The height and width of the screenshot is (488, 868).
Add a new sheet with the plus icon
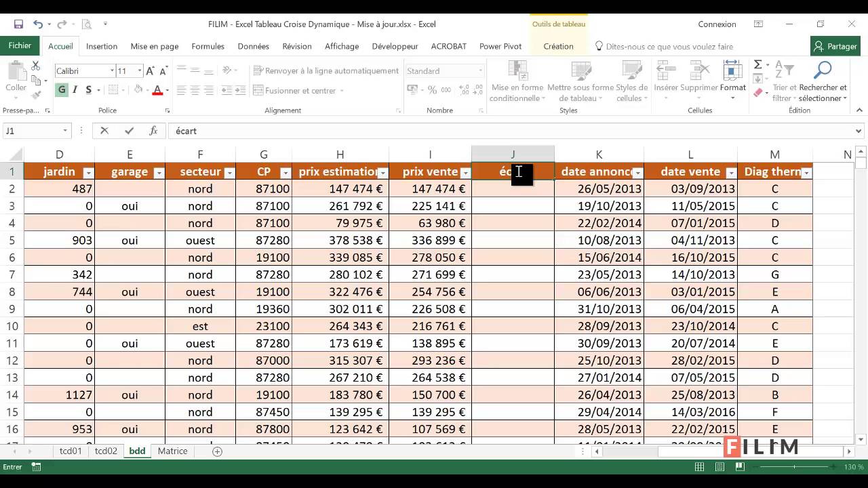click(217, 451)
